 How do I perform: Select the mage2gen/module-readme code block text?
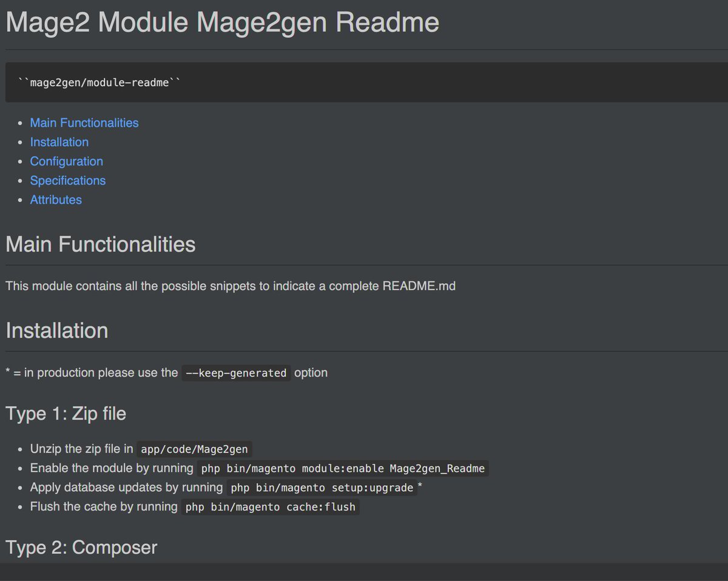[99, 82]
